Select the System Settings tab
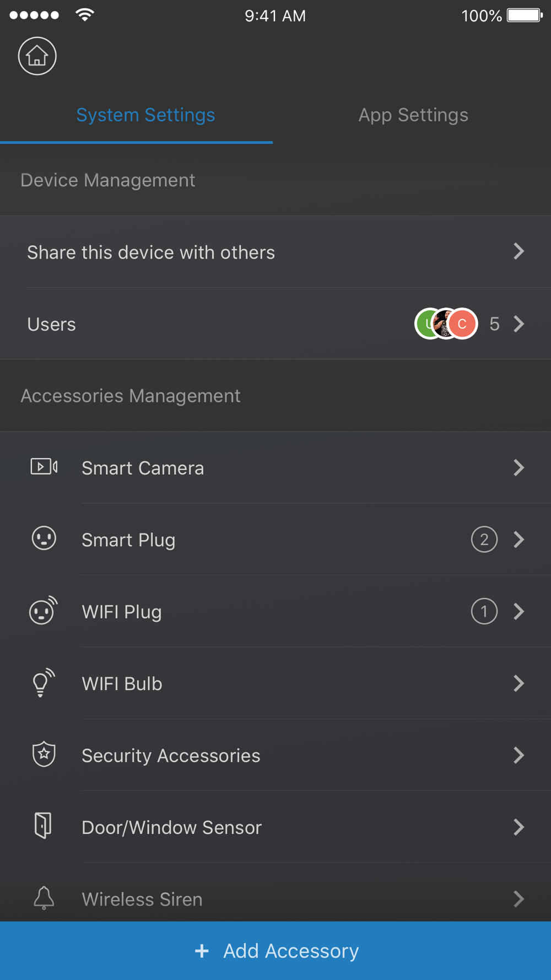This screenshot has width=551, height=980. click(x=145, y=115)
